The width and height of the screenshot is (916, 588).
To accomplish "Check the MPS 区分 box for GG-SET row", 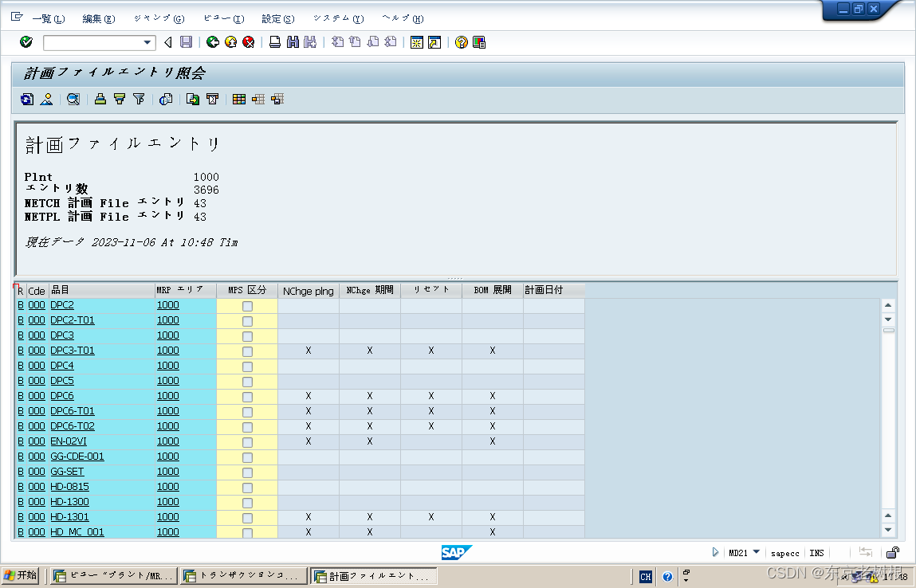I will (x=247, y=471).
